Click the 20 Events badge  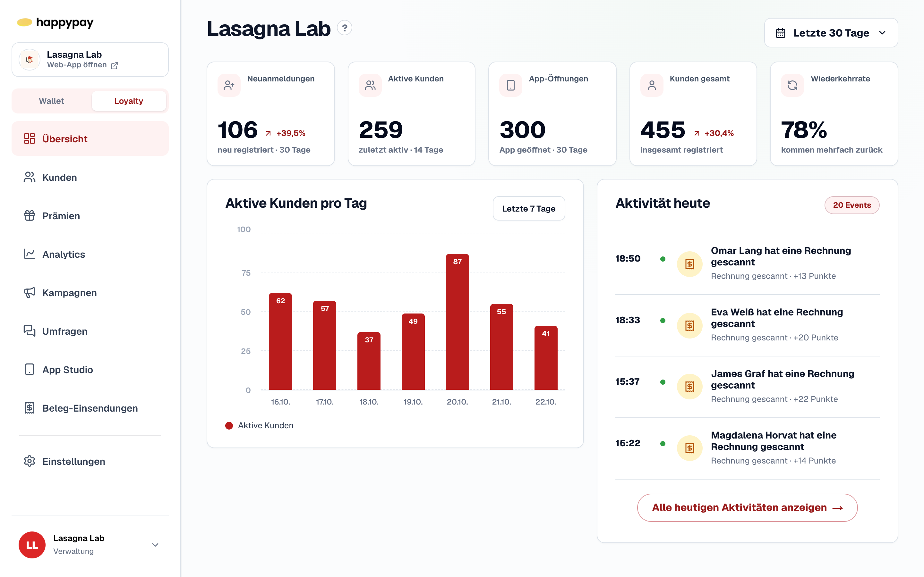pos(852,205)
